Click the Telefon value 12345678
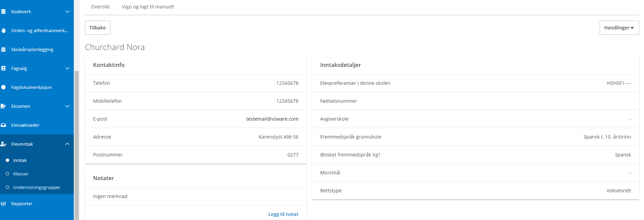This screenshot has width=644, height=220. [x=287, y=83]
